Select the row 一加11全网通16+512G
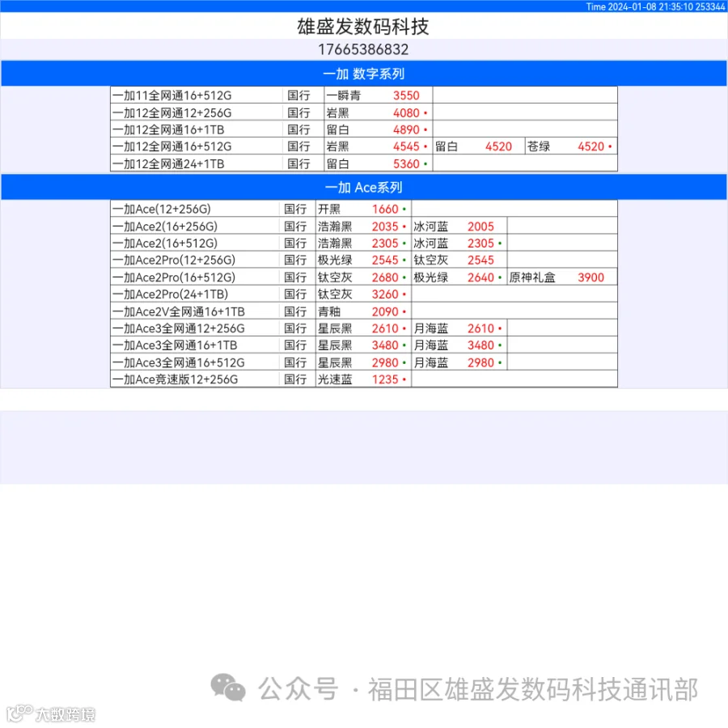 coord(364,95)
